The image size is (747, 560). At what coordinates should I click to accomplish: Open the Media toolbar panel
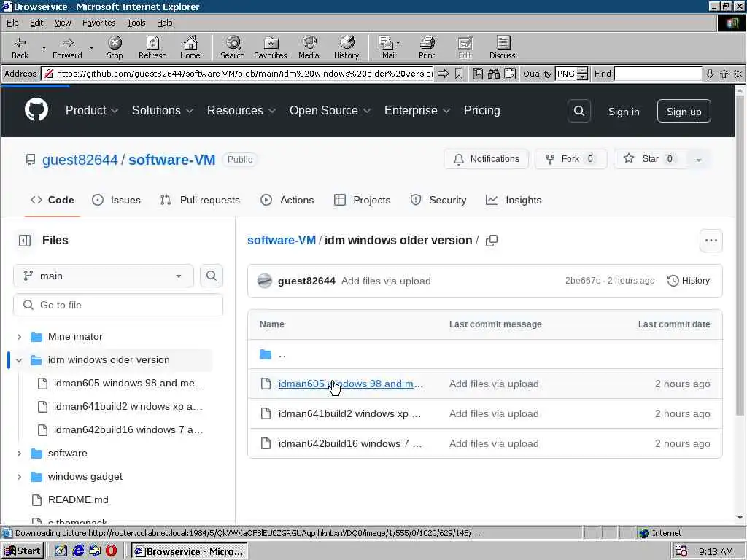[309, 47]
